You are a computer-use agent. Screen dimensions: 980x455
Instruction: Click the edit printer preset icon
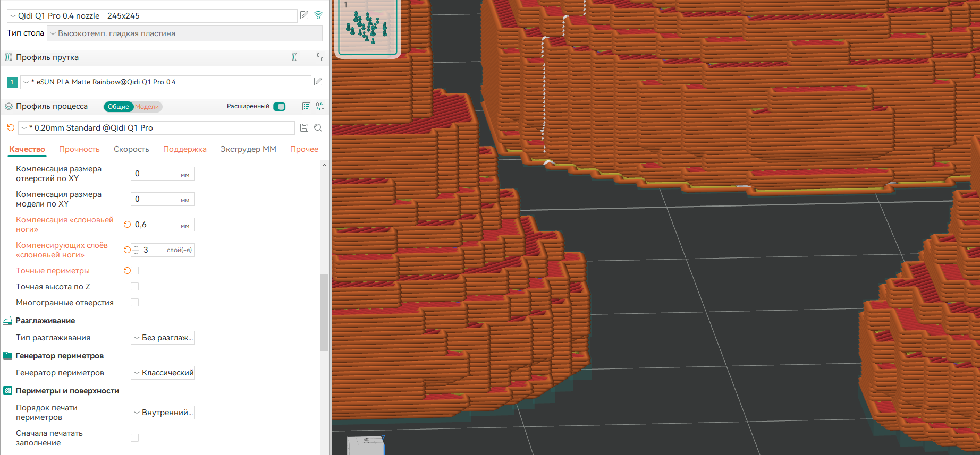tap(304, 15)
